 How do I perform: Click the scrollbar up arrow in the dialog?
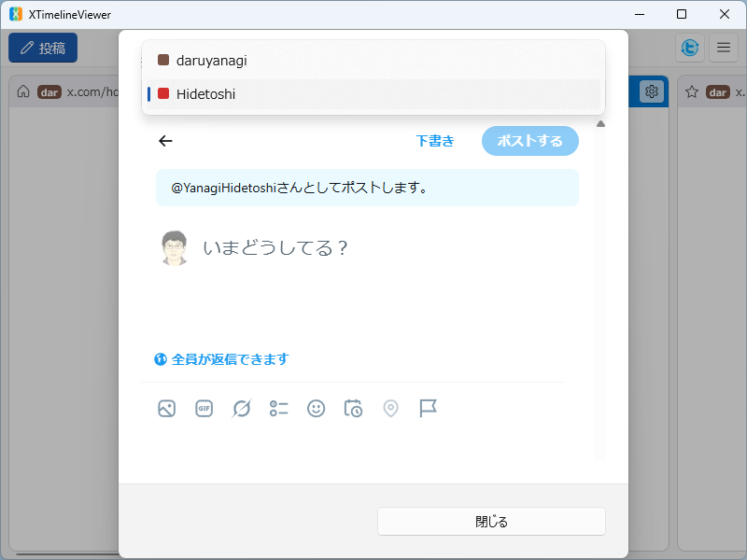[600, 124]
